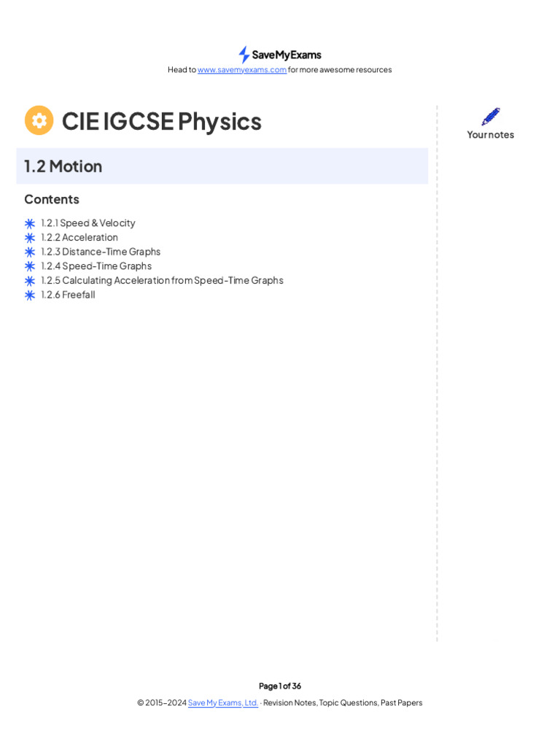Go to 1.2.2 Acceleration contents entry
Viewport: 560px width, 747px height.
[79, 237]
